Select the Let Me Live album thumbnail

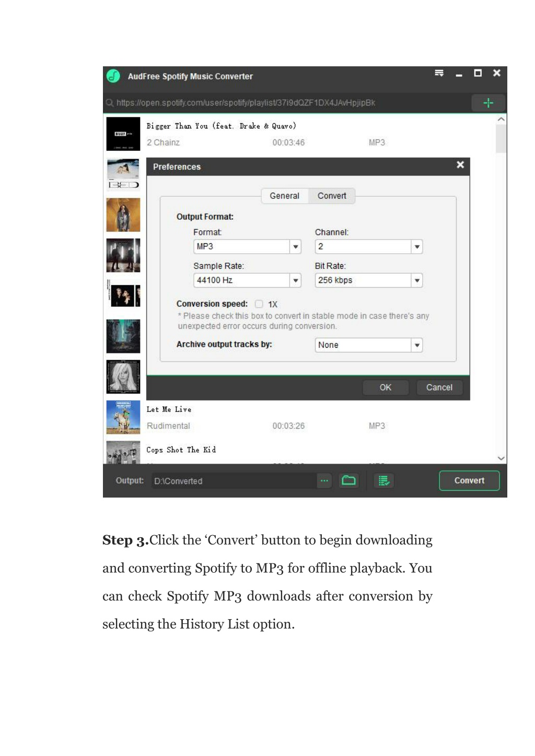click(123, 417)
